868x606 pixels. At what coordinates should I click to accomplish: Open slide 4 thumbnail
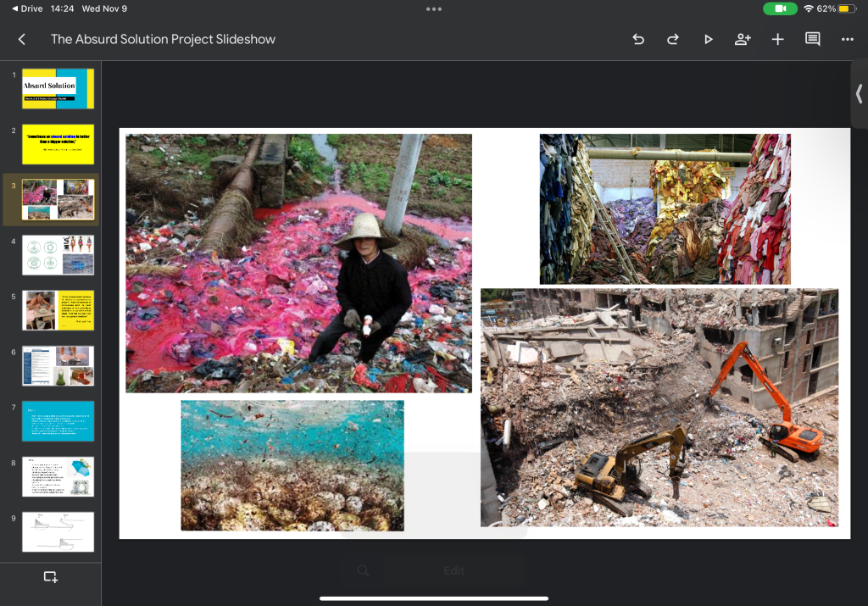pyautogui.click(x=58, y=255)
